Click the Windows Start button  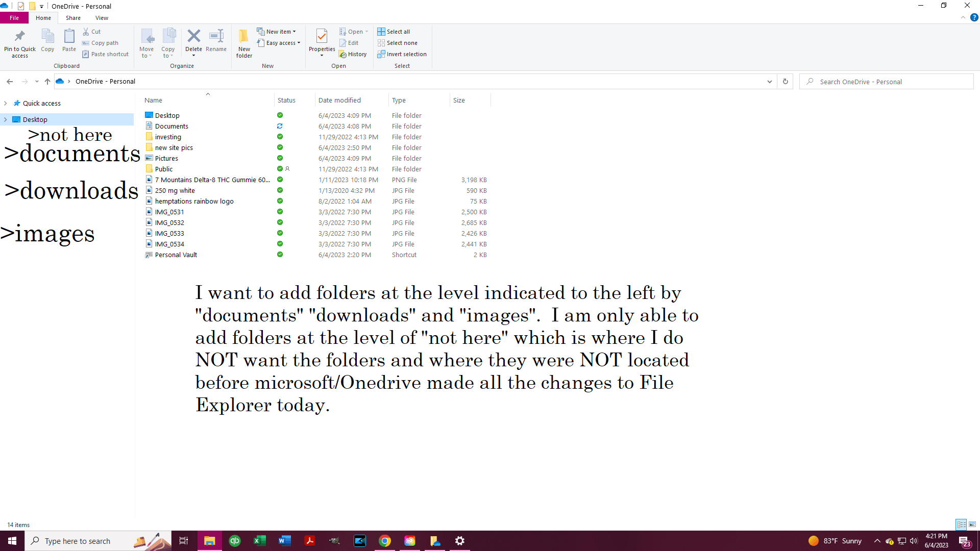pyautogui.click(x=12, y=541)
